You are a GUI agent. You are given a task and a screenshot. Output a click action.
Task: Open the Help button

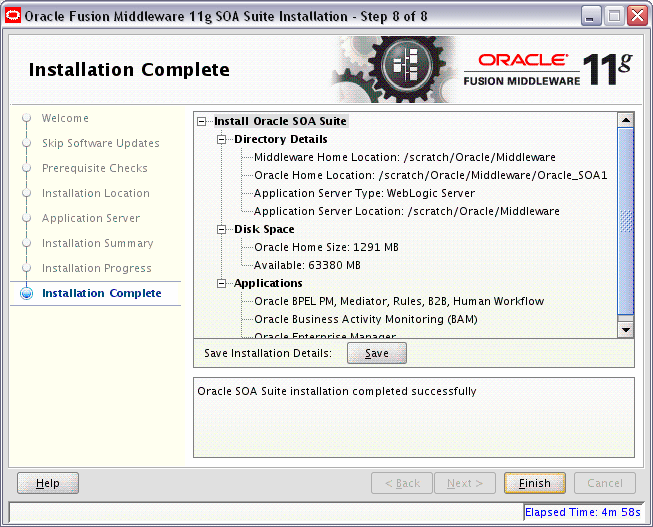48,483
